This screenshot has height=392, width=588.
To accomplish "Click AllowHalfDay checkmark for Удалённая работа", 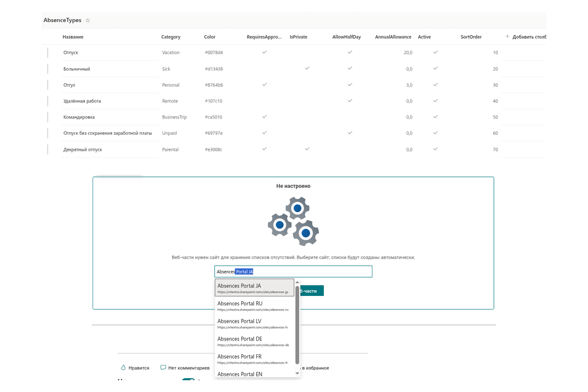I will pos(350,100).
